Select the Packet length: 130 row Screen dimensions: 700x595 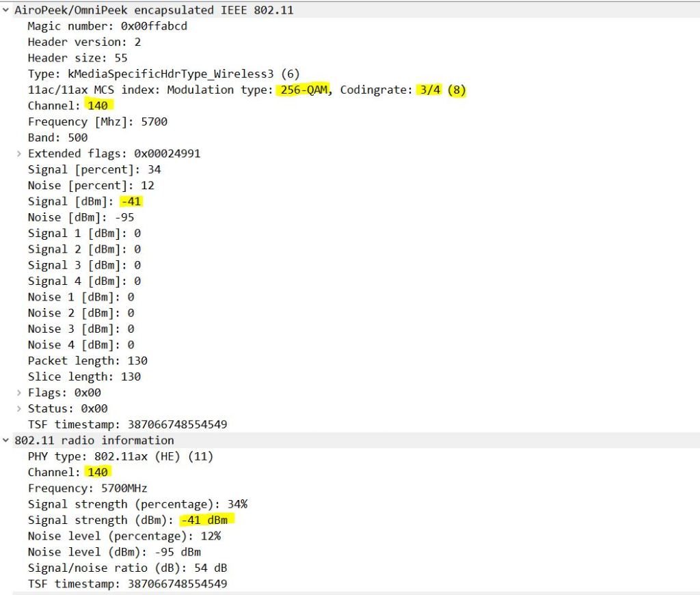(x=87, y=361)
